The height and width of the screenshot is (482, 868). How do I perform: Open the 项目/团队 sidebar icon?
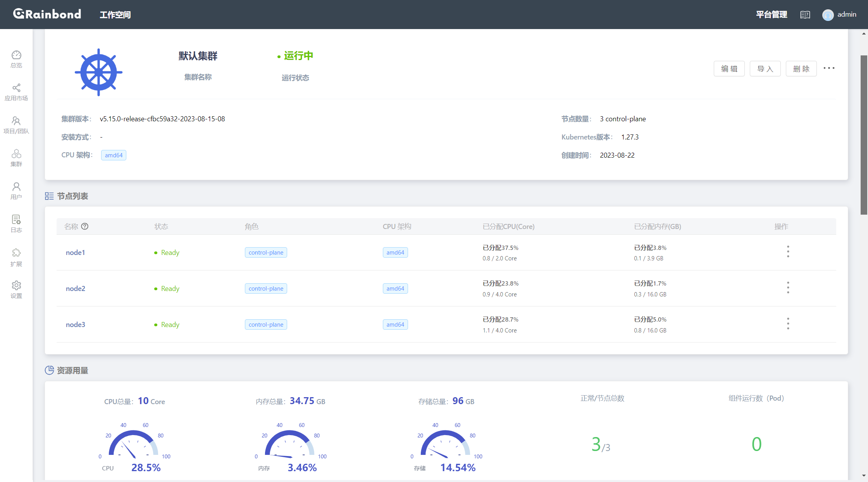point(16,125)
